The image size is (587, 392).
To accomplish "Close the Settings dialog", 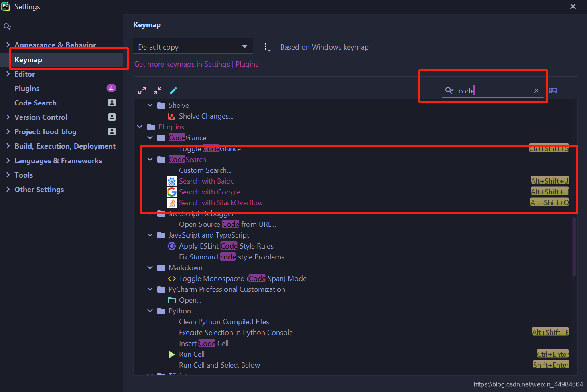I will tap(573, 6).
